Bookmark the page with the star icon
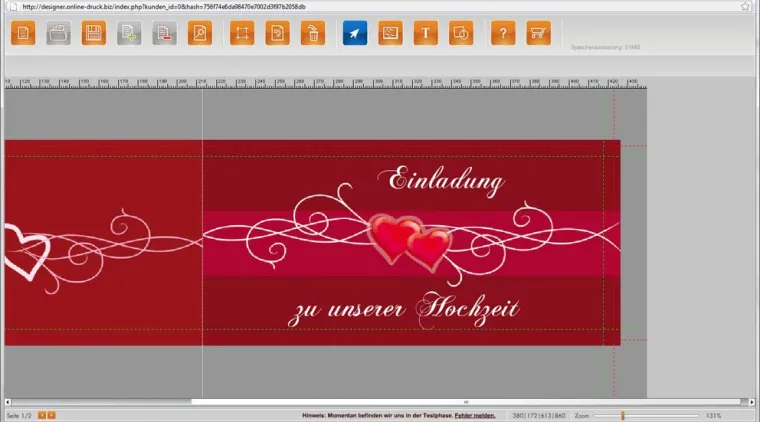 [x=745, y=6]
